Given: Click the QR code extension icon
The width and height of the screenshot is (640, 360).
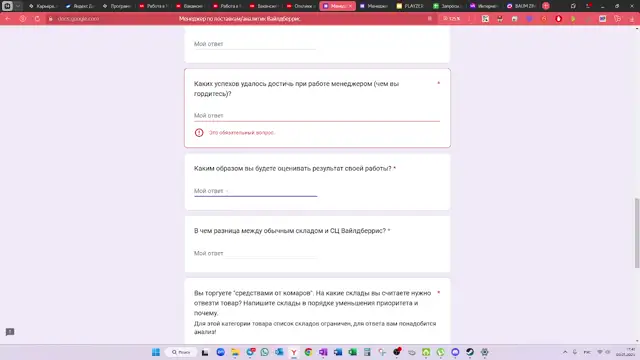Looking at the screenshot, I should [485, 19].
